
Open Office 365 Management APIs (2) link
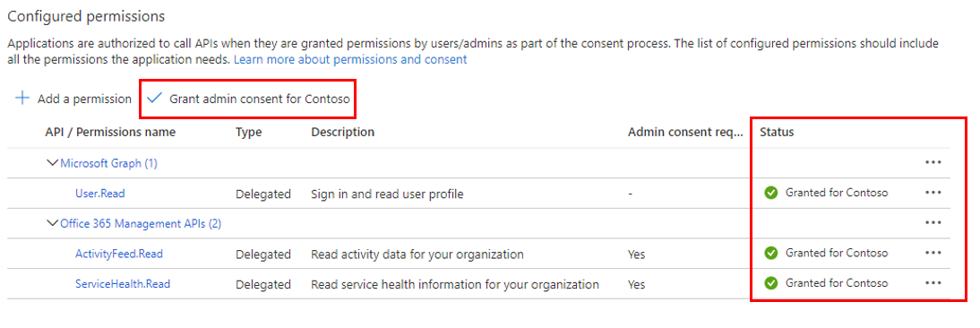141,224
